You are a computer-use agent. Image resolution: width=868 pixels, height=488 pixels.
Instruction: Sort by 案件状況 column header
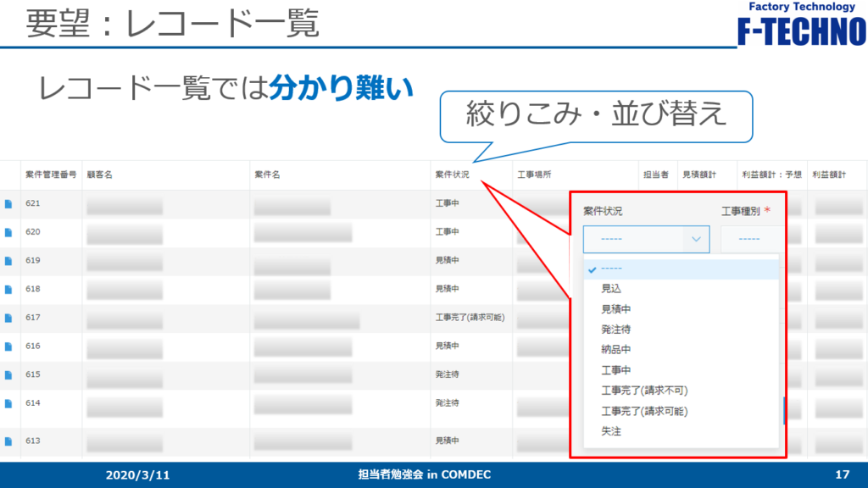coord(452,175)
